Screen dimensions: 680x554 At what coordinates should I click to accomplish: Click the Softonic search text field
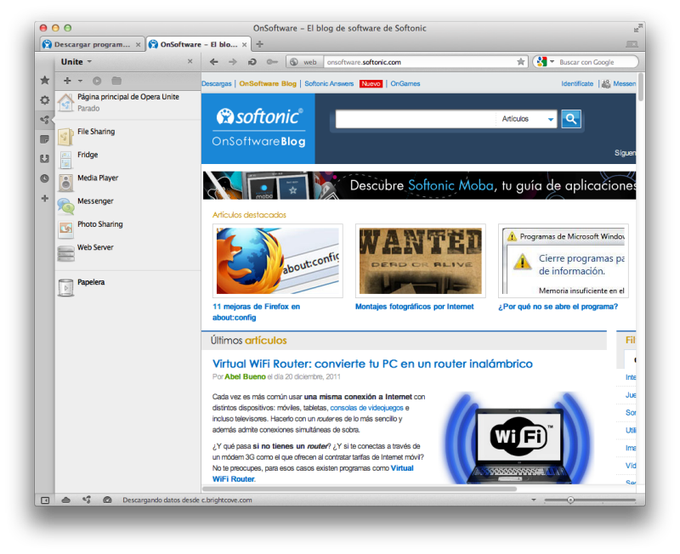[x=415, y=119]
